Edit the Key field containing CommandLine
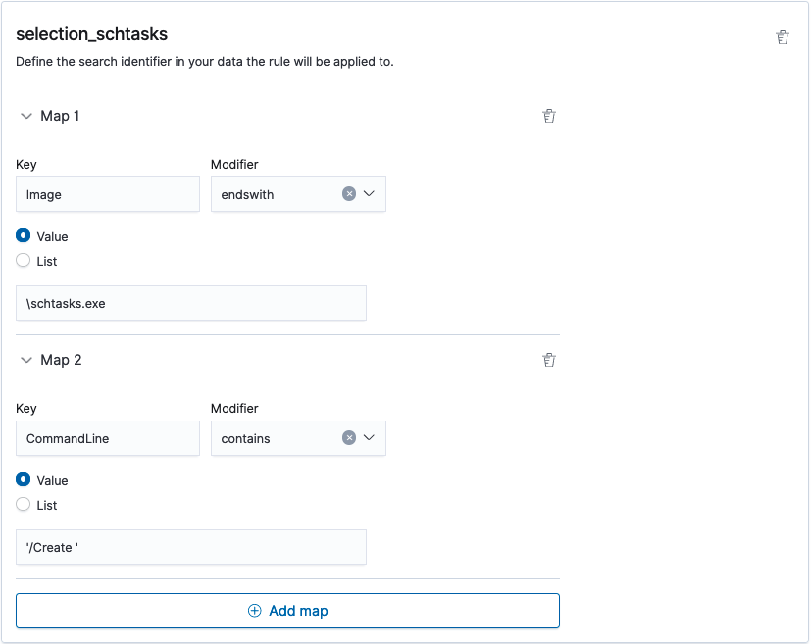This screenshot has height=644, width=812. pyautogui.click(x=107, y=438)
